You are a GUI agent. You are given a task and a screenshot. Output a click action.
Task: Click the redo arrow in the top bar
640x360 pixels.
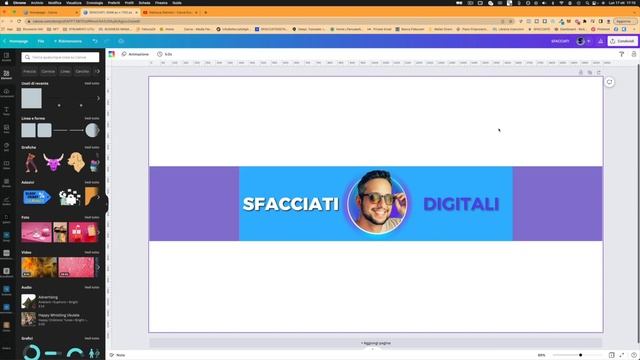click(x=107, y=41)
